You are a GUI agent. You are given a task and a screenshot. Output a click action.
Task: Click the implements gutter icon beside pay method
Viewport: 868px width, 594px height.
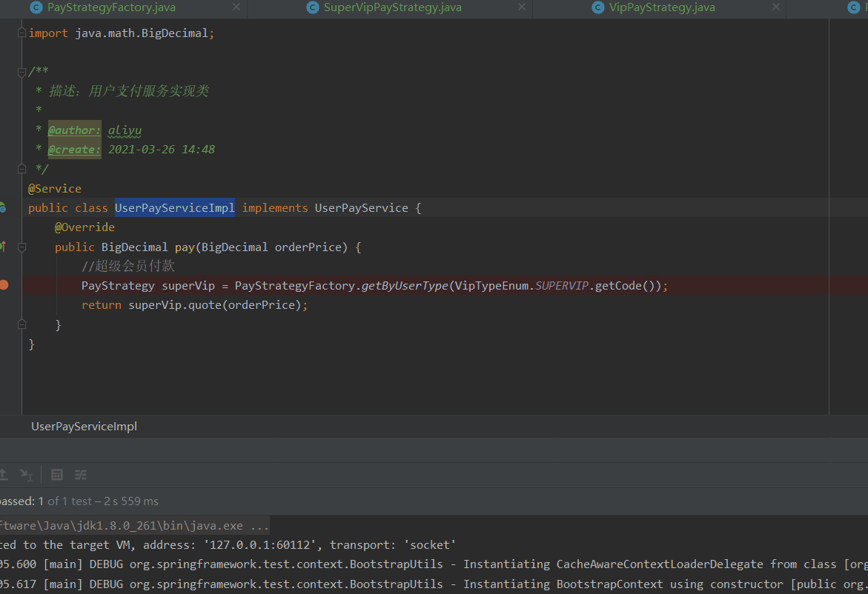3,246
